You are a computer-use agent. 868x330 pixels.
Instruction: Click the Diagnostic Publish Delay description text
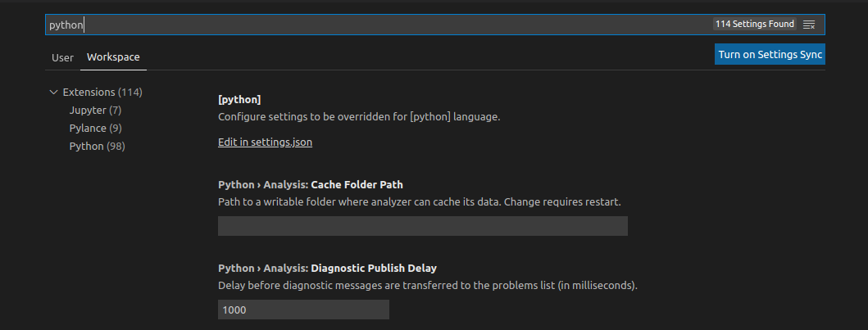point(428,287)
